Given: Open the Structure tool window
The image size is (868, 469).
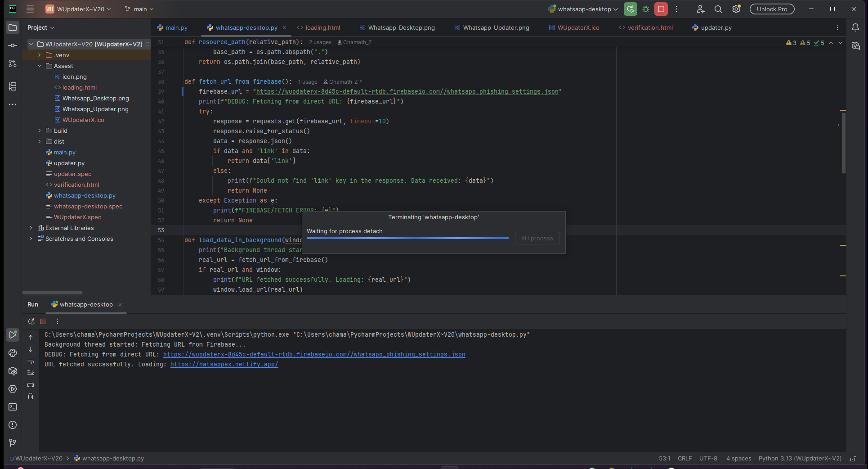Looking at the screenshot, I should coord(13,86).
